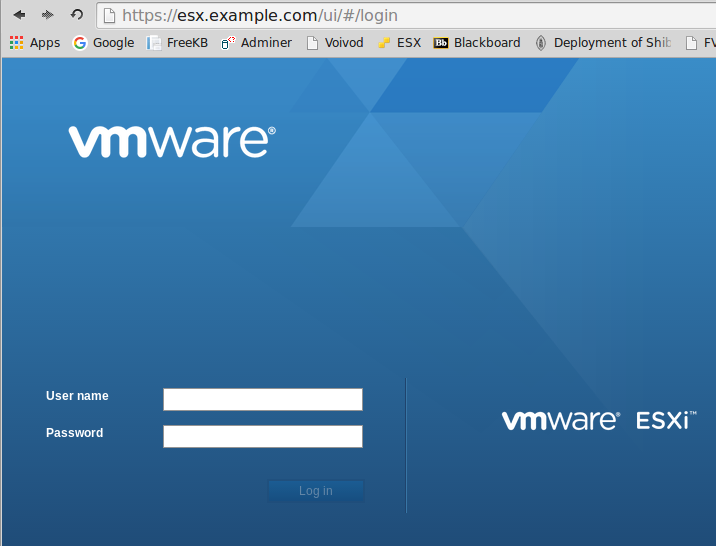The height and width of the screenshot is (546, 716).
Task: Click the Password label
Action: coord(74,433)
